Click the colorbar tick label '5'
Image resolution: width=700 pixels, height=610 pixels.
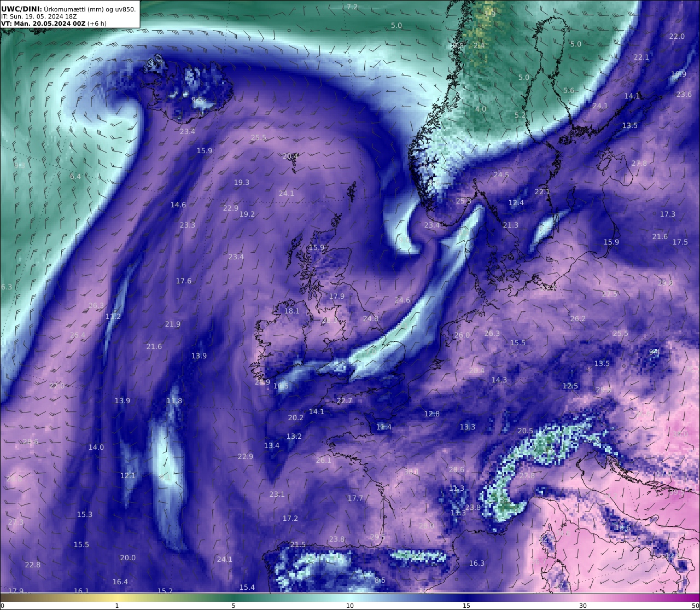(234, 606)
